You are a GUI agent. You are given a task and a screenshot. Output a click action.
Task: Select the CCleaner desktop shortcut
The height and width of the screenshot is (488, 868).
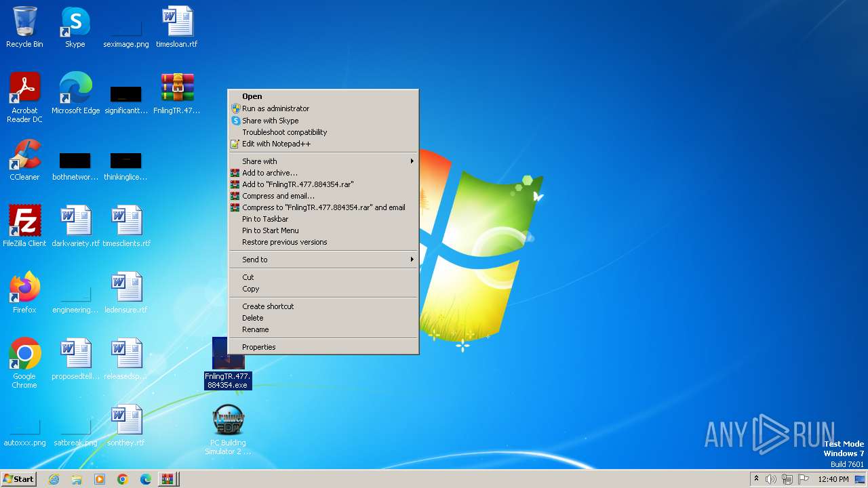click(x=24, y=160)
